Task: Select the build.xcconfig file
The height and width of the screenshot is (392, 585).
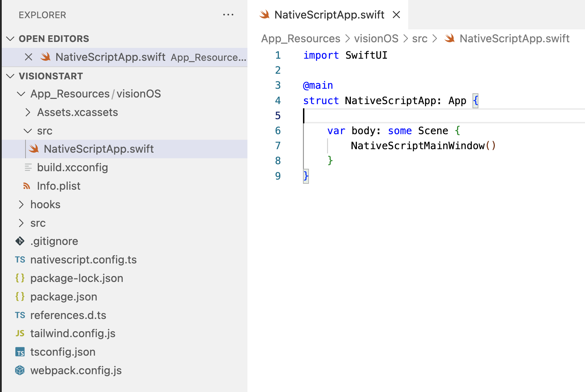Action: [72, 167]
